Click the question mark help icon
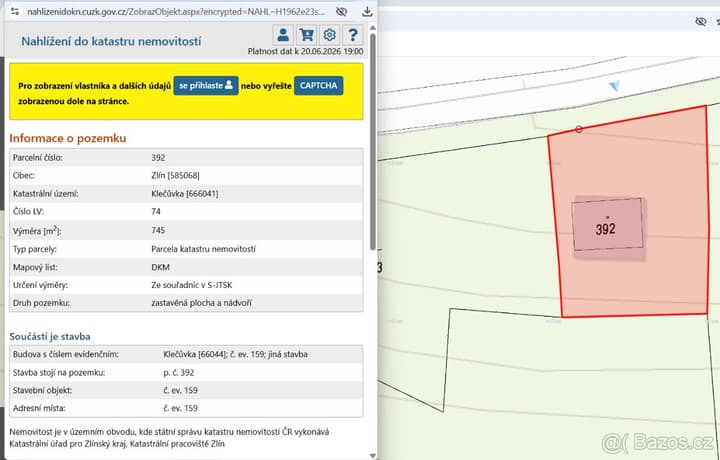 pyautogui.click(x=353, y=35)
